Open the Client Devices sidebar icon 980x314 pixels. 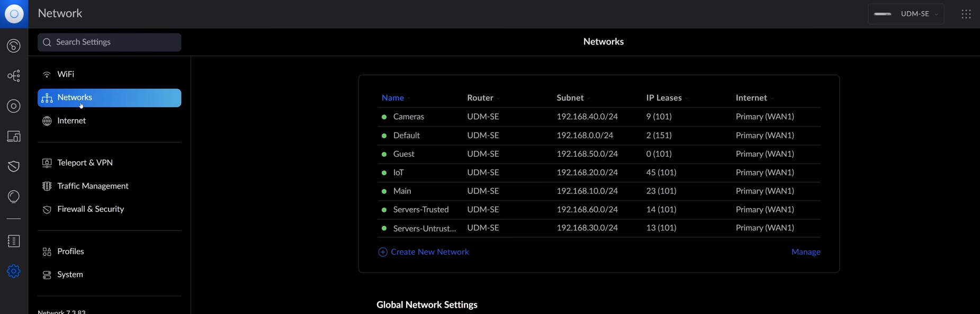click(x=13, y=136)
